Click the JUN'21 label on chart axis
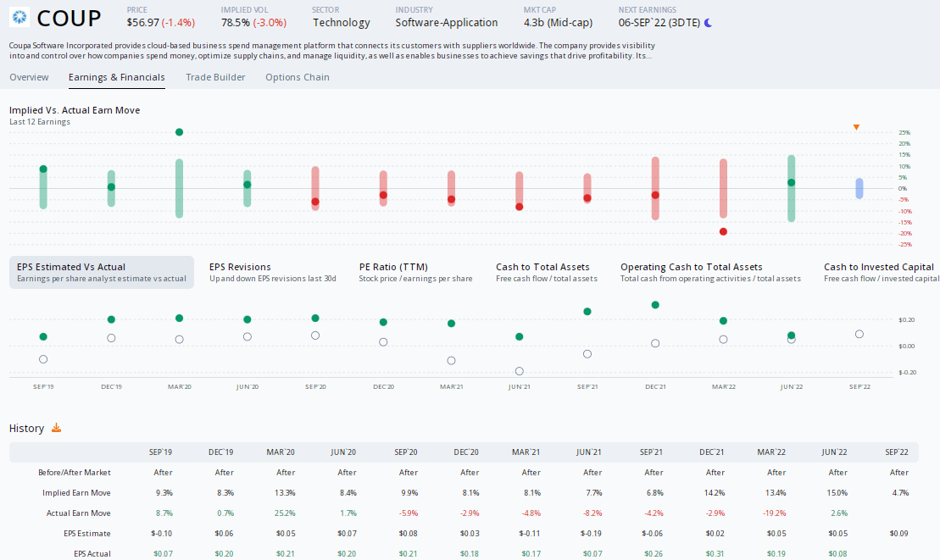 [x=519, y=387]
